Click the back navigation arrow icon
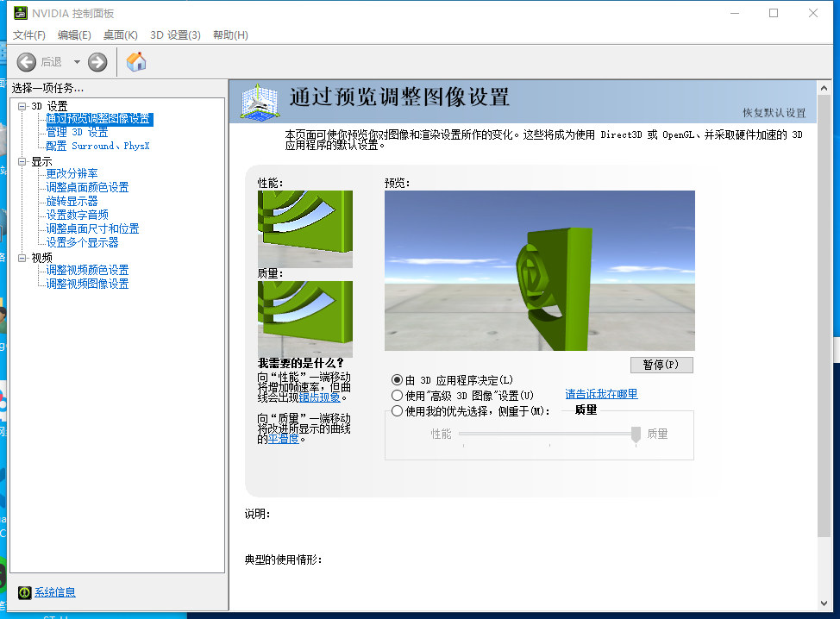 tap(26, 61)
